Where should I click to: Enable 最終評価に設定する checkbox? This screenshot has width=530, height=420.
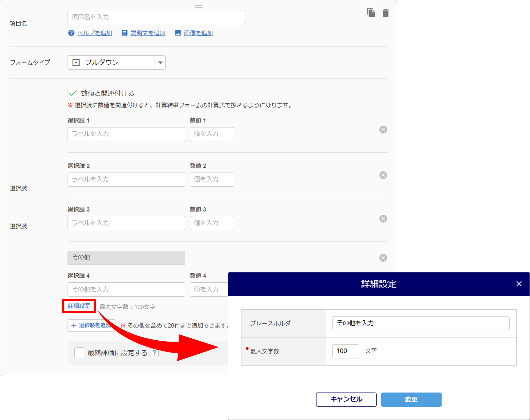79,353
